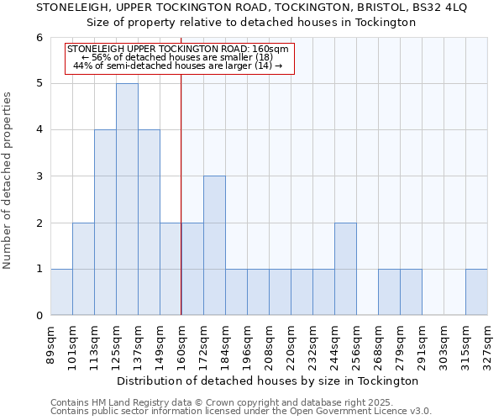Click the bar between 172sqm and 184sqm

pyautogui.click(x=214, y=245)
